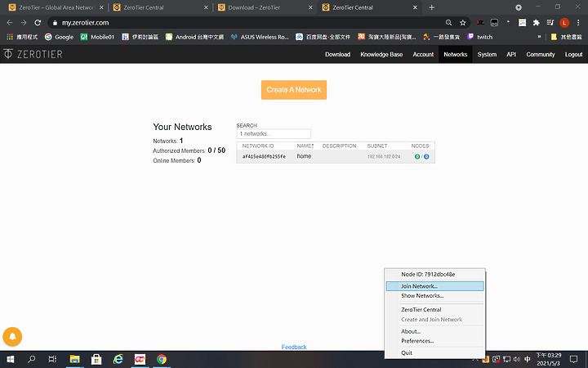The image size is (588, 368).
Task: Open the Knowledge Base nav link
Action: [381, 55]
